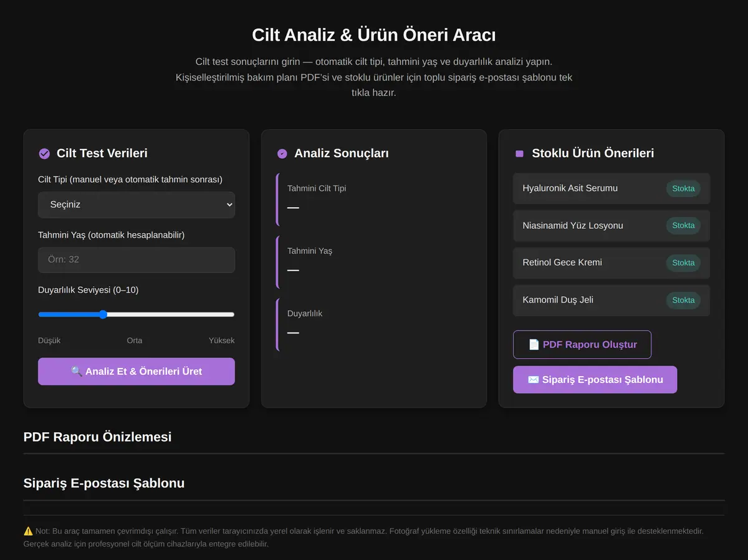Click the Stokta badge for Niasinamid Yüz Losyonu
Screen dimensions: 748x560
tap(683, 226)
